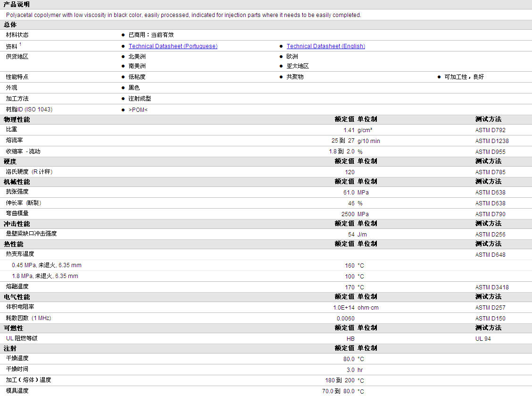Click the ASTM D1238 test method
Viewport: 532px width, 396px height.
pyautogui.click(x=492, y=141)
